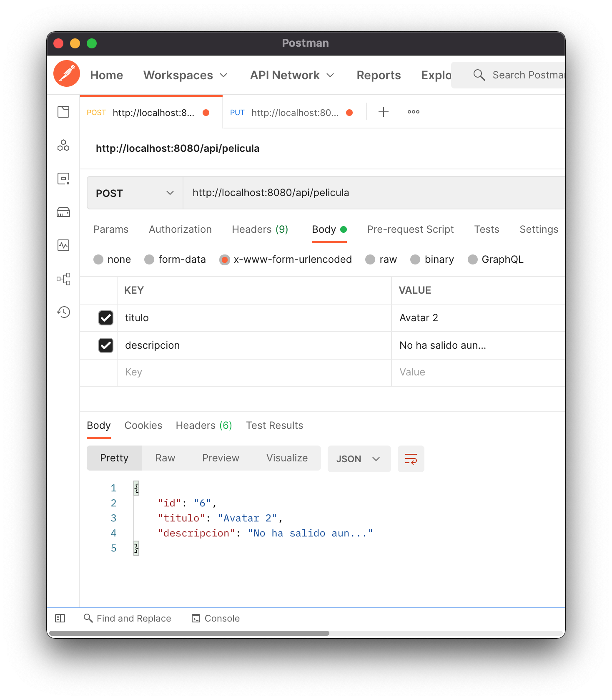Click Find and Replace

pyautogui.click(x=128, y=618)
